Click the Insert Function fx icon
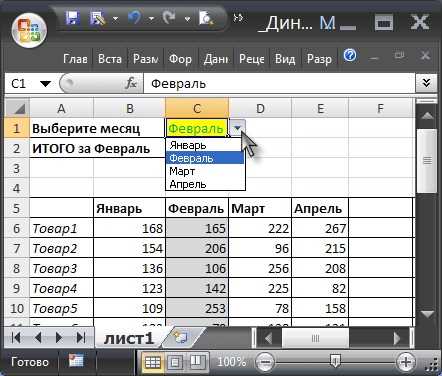 tap(131, 83)
